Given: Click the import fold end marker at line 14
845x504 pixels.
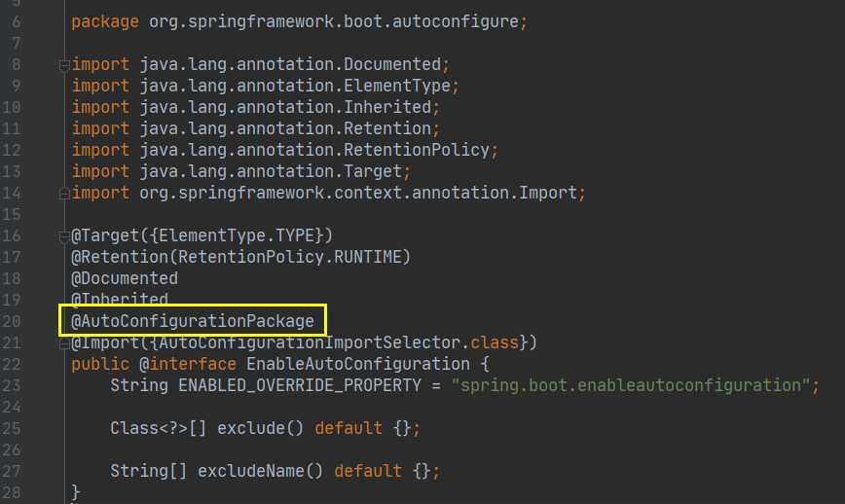Looking at the screenshot, I should pyautogui.click(x=64, y=194).
